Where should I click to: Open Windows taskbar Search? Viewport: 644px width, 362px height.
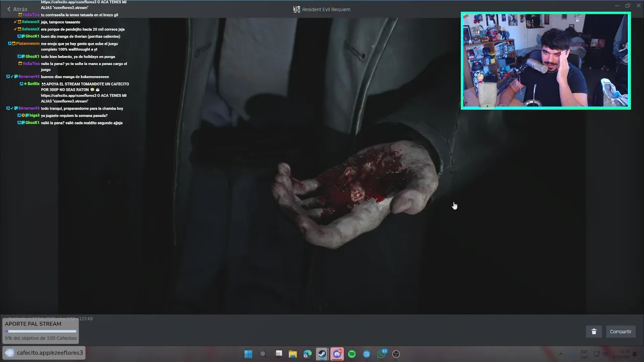[x=263, y=354]
